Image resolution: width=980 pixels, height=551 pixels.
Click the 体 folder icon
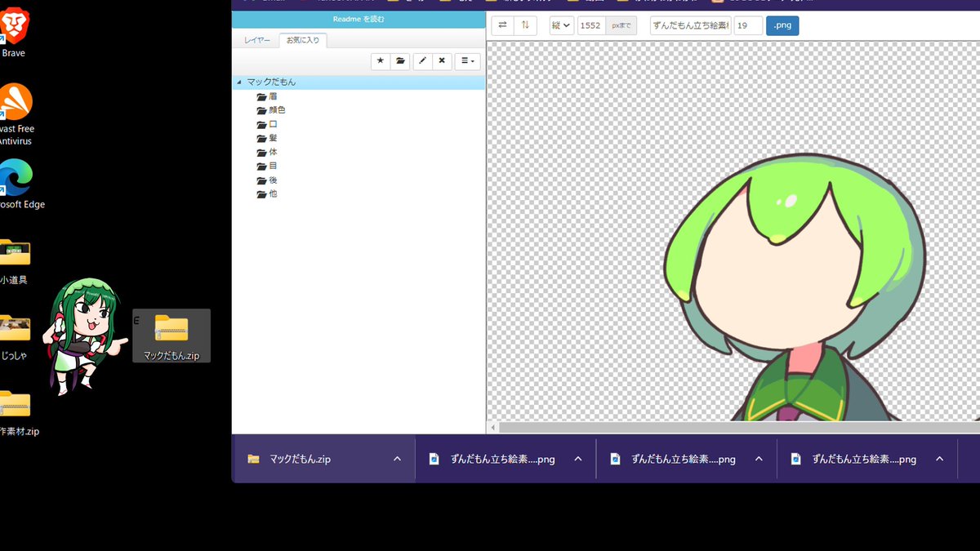point(261,152)
